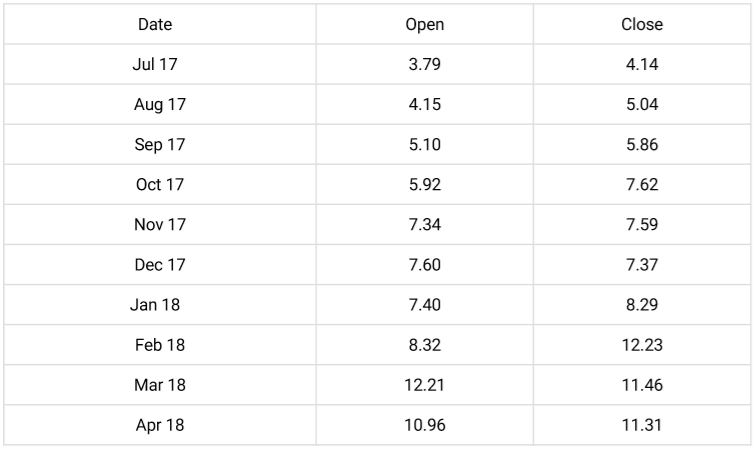Click the Oct 17 date cell
The height and width of the screenshot is (450, 755).
point(160,184)
